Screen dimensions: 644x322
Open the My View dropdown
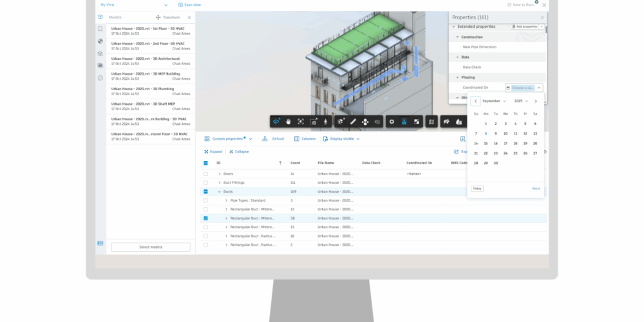135,5
